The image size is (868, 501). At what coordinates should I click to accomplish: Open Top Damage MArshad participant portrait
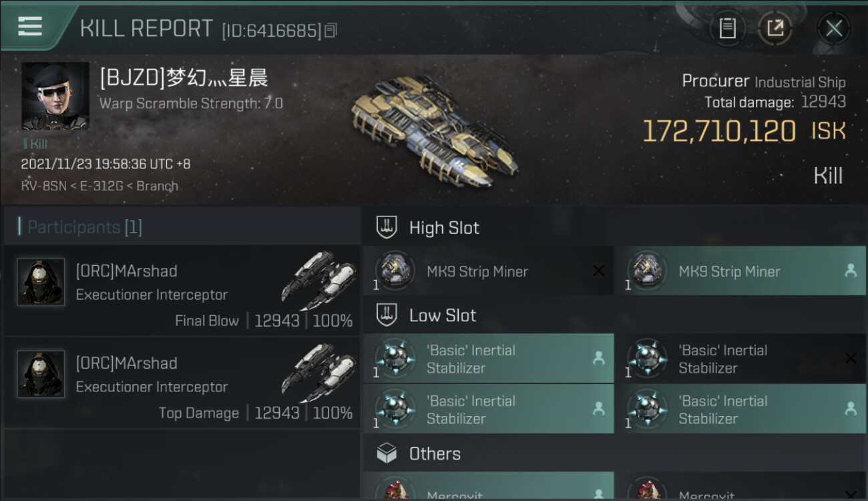click(41, 374)
